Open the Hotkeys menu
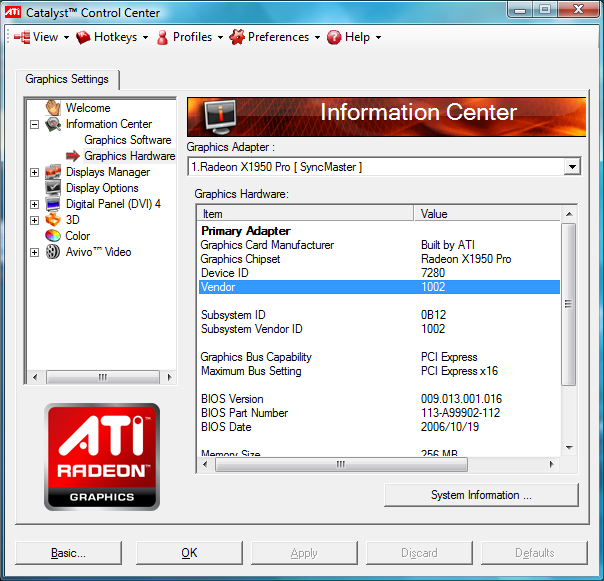Screen dimensions: 604x581 (112, 37)
